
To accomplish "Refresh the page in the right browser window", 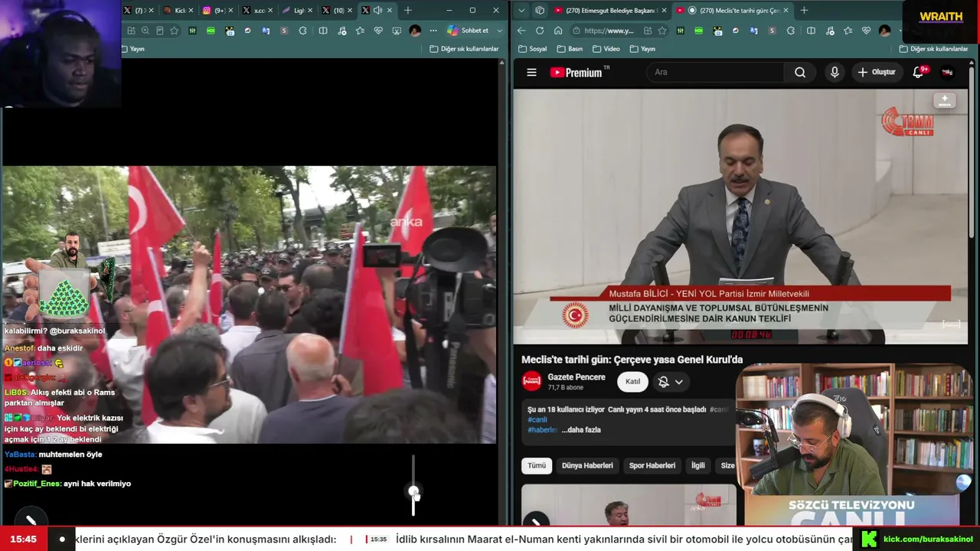I will [540, 31].
